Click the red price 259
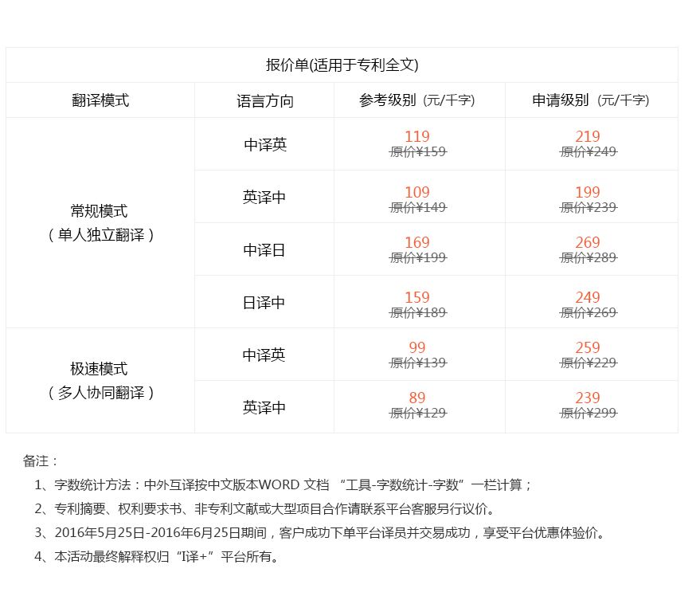700x596 pixels. pyautogui.click(x=588, y=347)
